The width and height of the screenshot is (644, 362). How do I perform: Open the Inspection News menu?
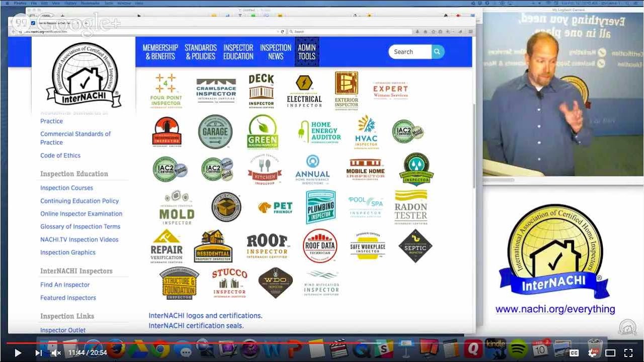(276, 52)
